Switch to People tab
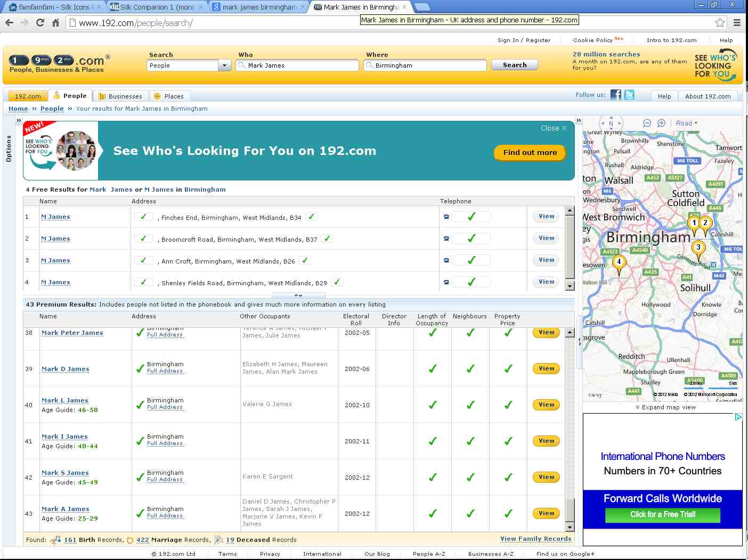 tap(70, 96)
